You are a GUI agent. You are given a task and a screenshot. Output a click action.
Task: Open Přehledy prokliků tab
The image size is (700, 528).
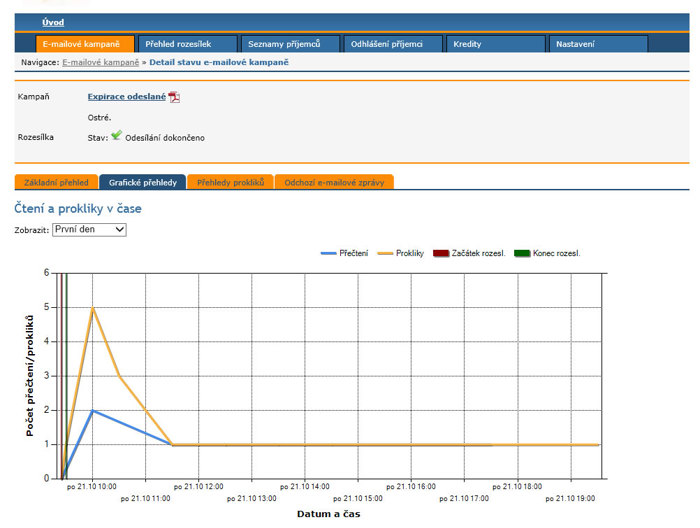(x=230, y=182)
